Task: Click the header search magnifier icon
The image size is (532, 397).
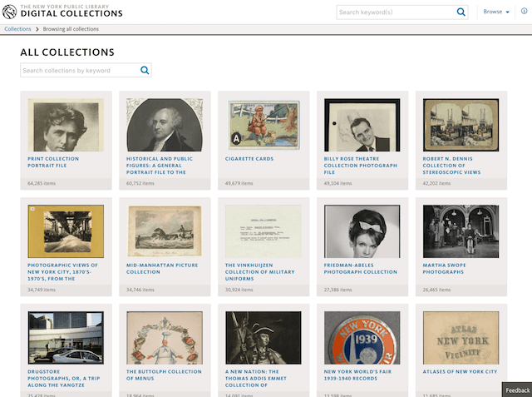Action: click(x=461, y=12)
